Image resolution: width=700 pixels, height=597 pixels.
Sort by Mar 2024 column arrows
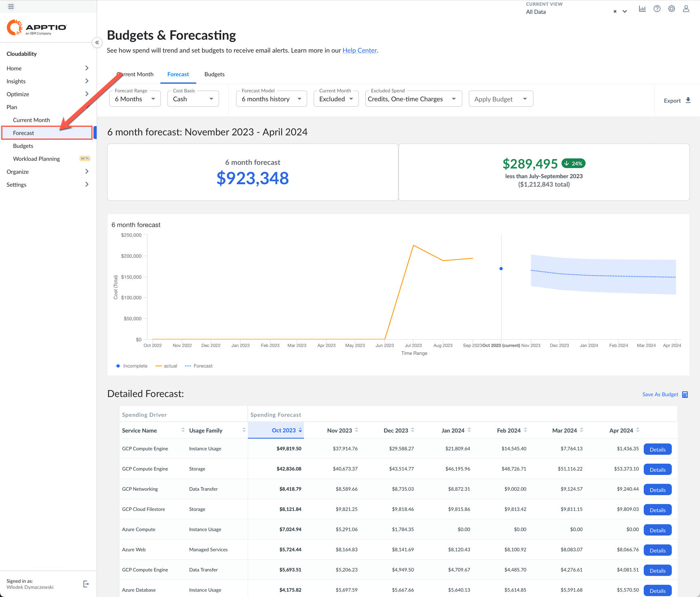(x=582, y=430)
